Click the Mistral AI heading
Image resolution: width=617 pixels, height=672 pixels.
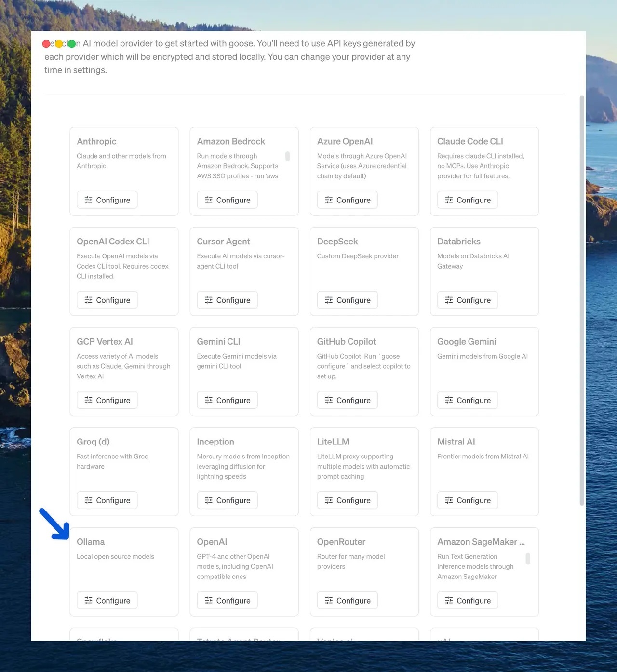[456, 442]
